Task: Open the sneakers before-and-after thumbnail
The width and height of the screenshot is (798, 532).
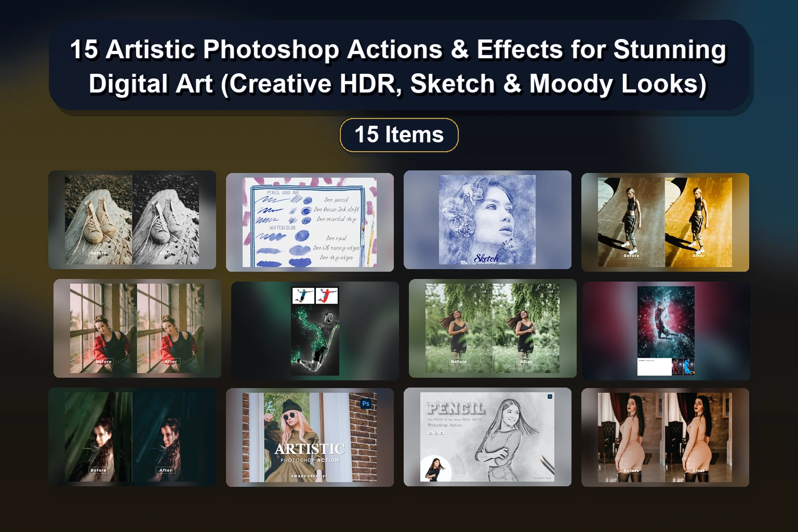Action: pyautogui.click(x=132, y=220)
